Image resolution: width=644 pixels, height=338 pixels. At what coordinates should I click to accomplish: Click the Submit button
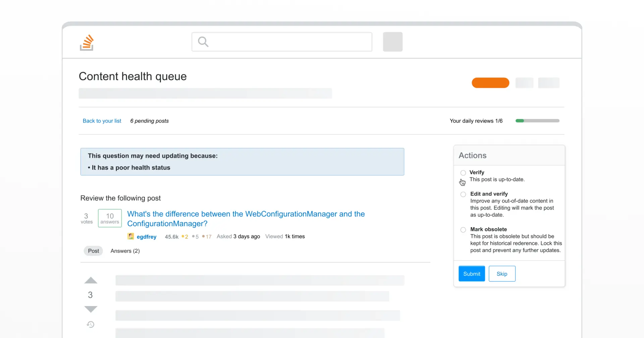tap(472, 274)
